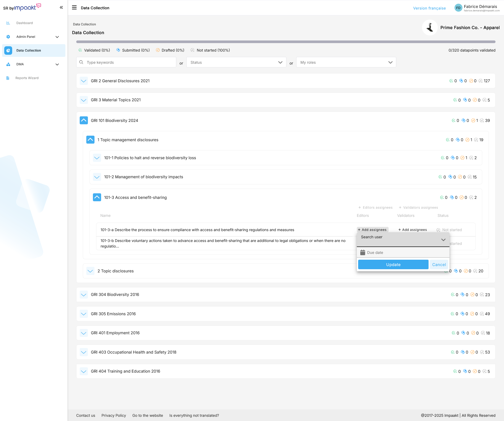The width and height of the screenshot is (504, 421).
Task: Open the My roles dropdown
Action: click(346, 62)
